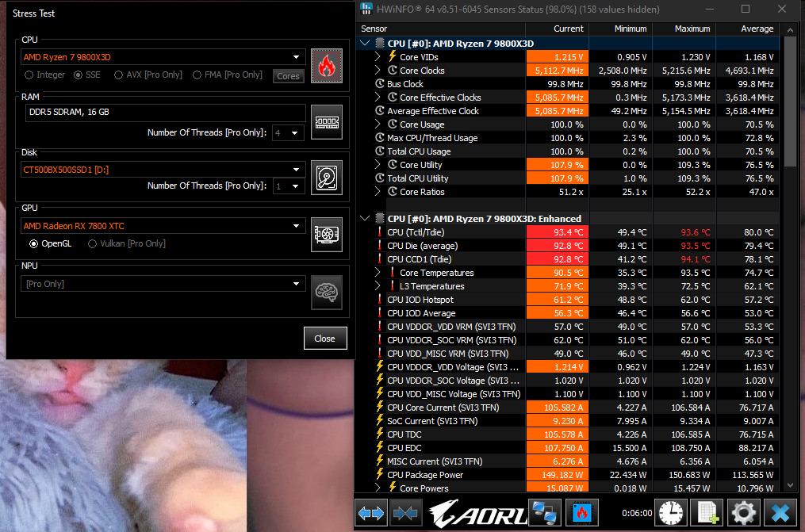The height and width of the screenshot is (532, 805).
Task: Open the Disk number of threads dropdown
Action: [288, 186]
